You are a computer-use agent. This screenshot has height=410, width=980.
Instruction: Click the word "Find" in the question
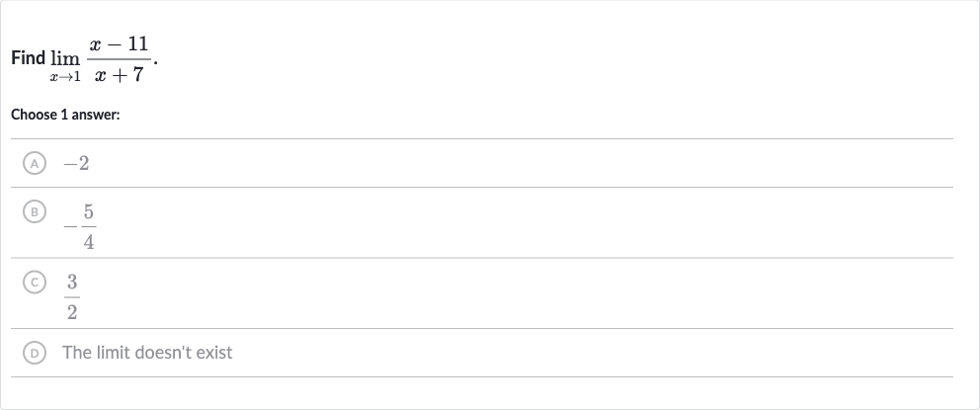28,58
